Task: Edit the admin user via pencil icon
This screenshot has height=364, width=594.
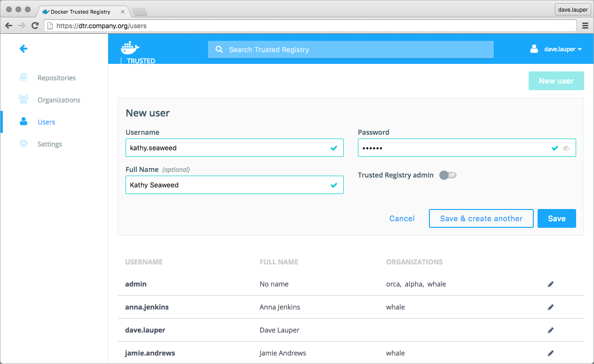Action: (551, 284)
